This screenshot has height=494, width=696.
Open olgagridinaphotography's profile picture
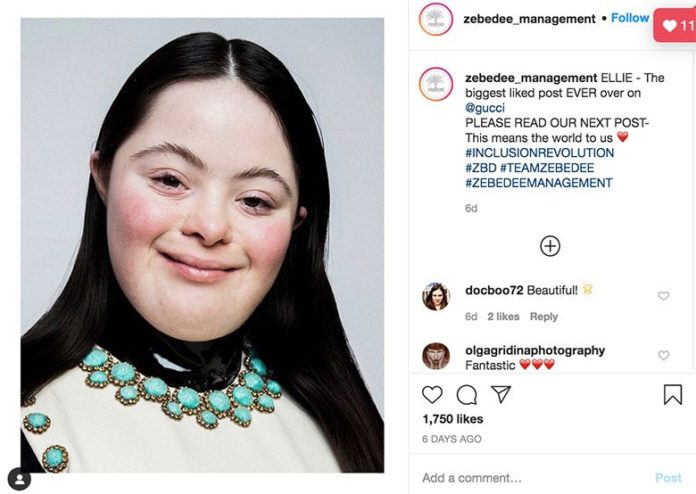436,356
